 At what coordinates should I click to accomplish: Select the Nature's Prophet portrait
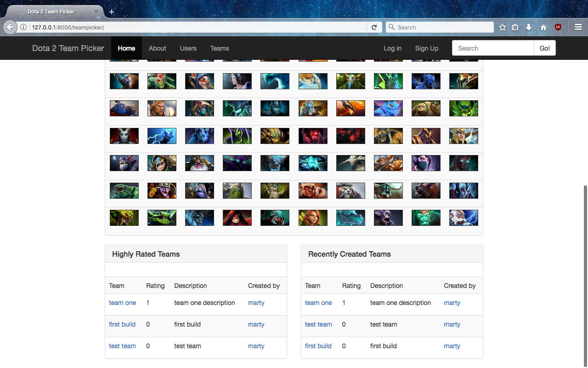pyautogui.click(x=351, y=81)
